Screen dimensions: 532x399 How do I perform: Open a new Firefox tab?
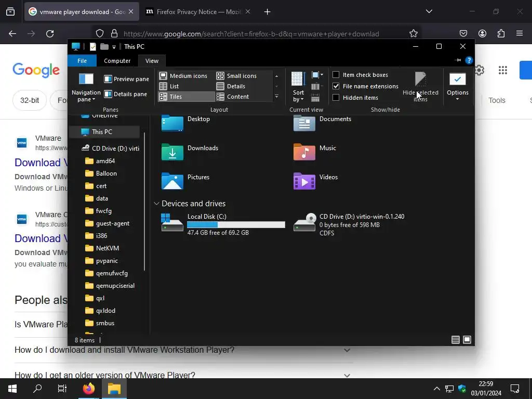tap(268, 12)
